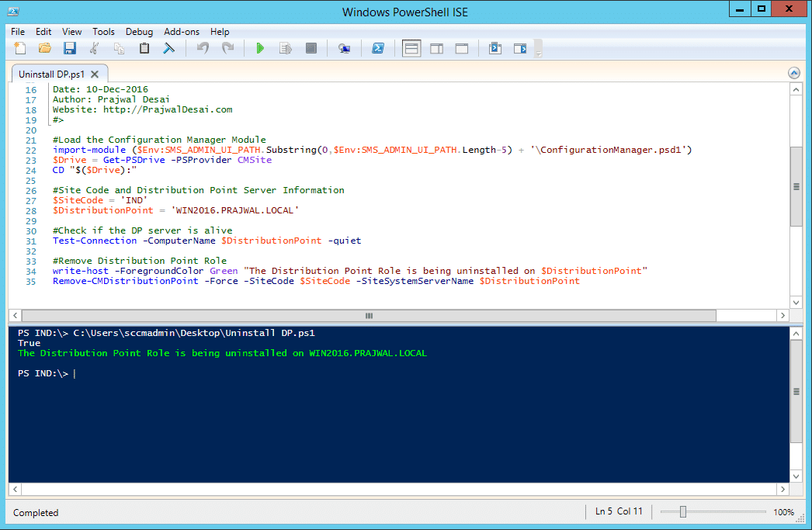Click the Completed status text
The height and width of the screenshot is (530, 812).
[36, 512]
